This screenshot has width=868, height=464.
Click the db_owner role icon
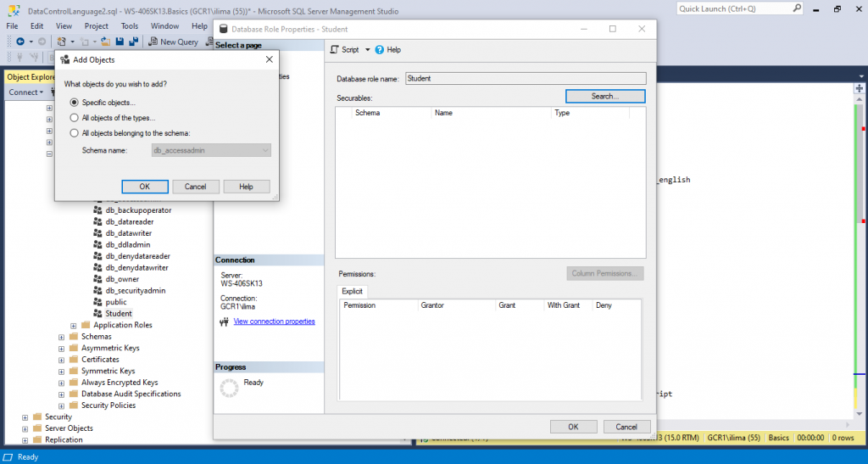pyautogui.click(x=97, y=279)
